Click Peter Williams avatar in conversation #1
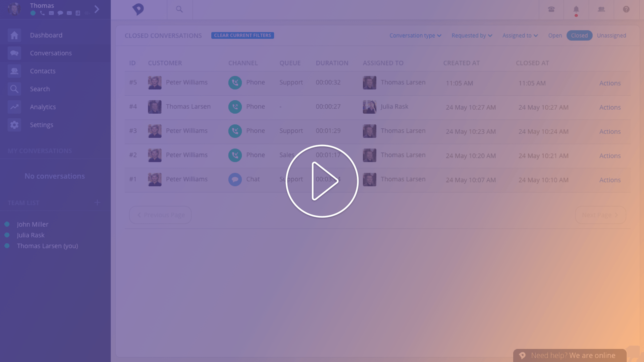644x362 pixels. tap(155, 179)
